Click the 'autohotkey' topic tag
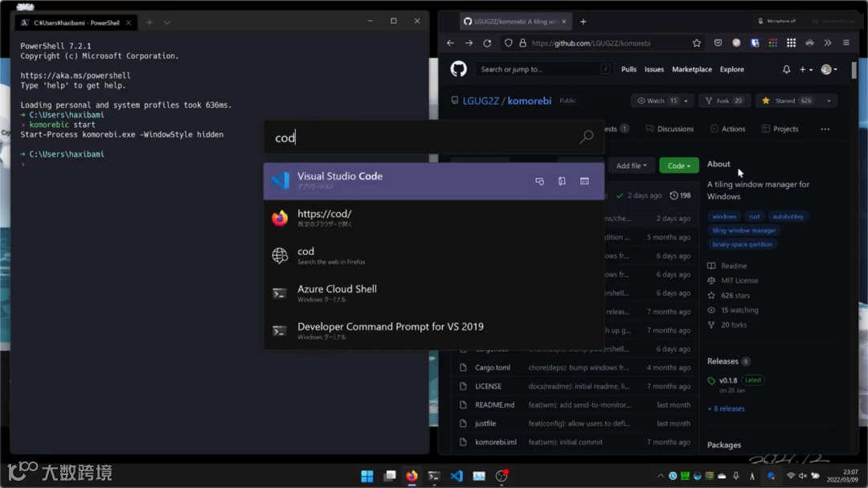Viewport: 868px width, 488px height. pyautogui.click(x=788, y=216)
